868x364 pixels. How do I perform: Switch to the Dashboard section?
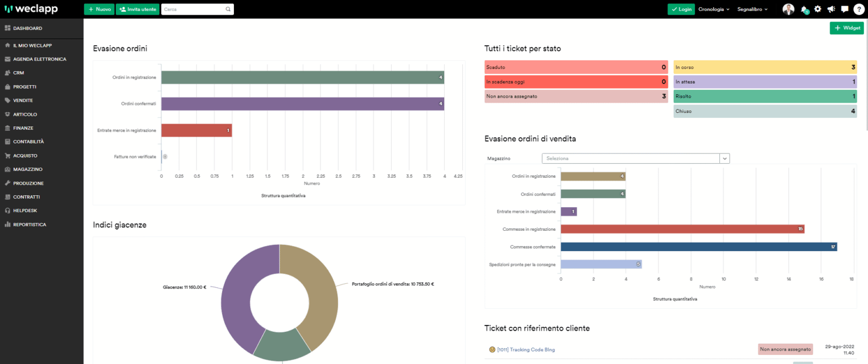[x=27, y=28]
